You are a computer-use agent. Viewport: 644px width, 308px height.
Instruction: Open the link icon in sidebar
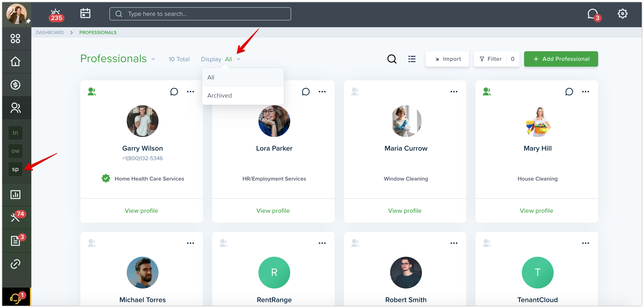pyautogui.click(x=15, y=264)
